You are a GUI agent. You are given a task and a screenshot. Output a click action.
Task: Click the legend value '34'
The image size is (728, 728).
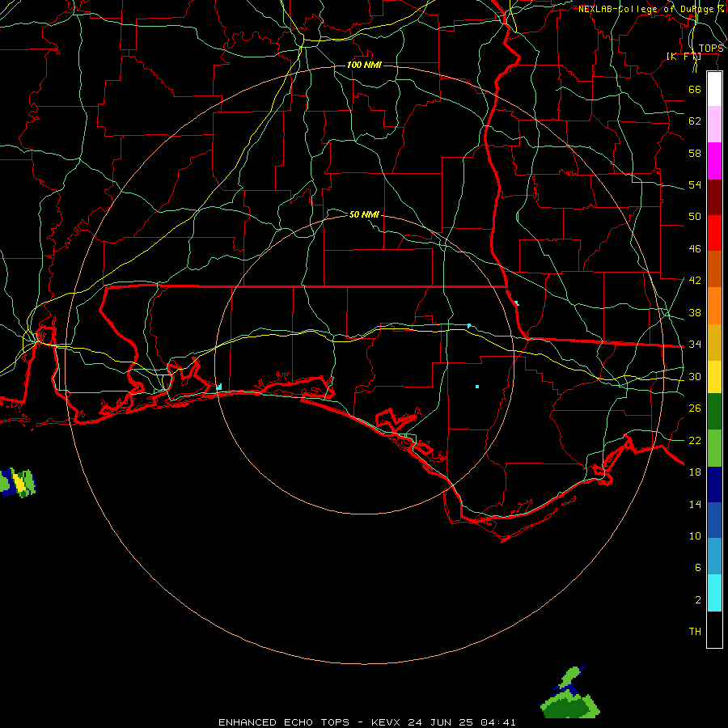(x=695, y=344)
